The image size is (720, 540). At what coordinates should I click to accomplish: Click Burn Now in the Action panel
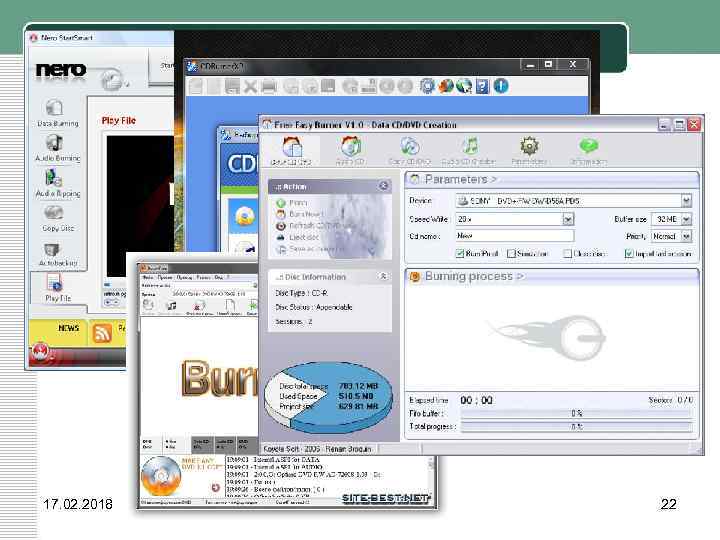[x=299, y=214]
